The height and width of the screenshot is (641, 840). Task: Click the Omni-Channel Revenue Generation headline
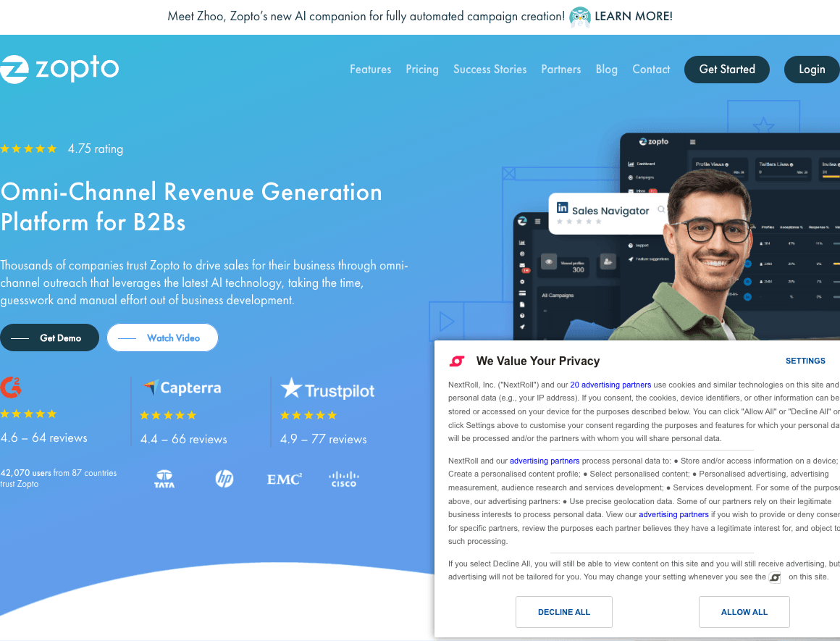tap(191, 207)
